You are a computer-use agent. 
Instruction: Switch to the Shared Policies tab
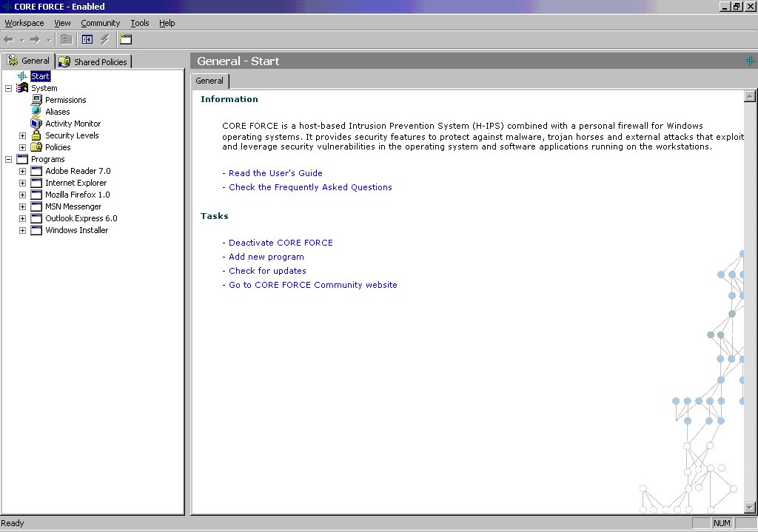tap(94, 61)
